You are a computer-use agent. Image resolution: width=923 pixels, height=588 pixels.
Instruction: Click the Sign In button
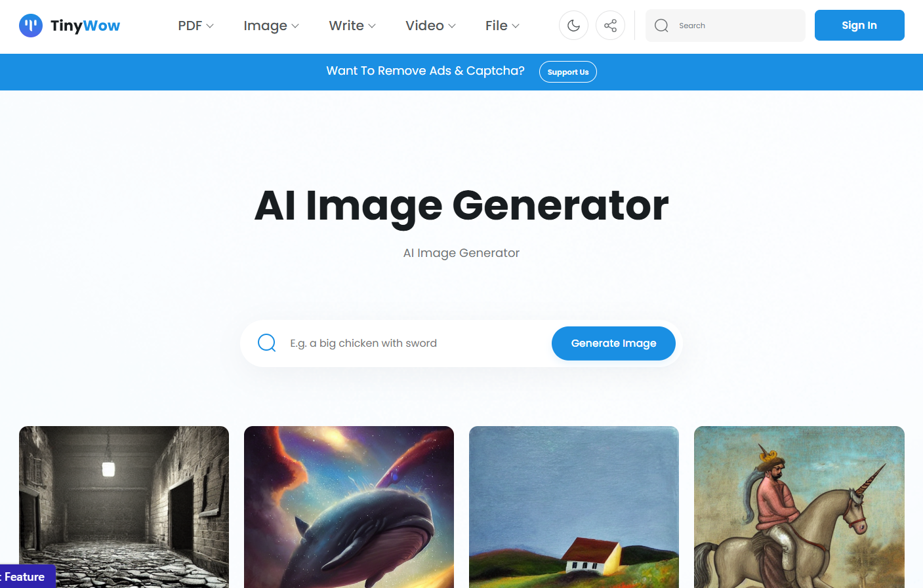pyautogui.click(x=859, y=26)
